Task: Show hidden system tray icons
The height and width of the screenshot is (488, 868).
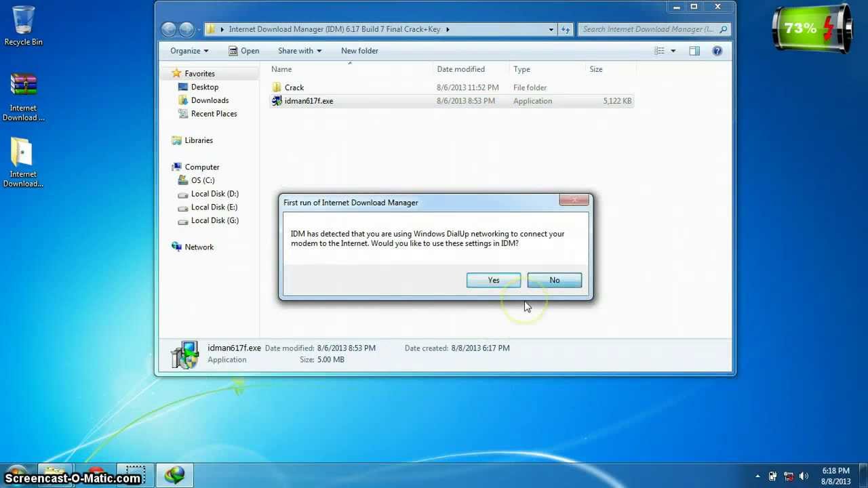Action: point(757,476)
